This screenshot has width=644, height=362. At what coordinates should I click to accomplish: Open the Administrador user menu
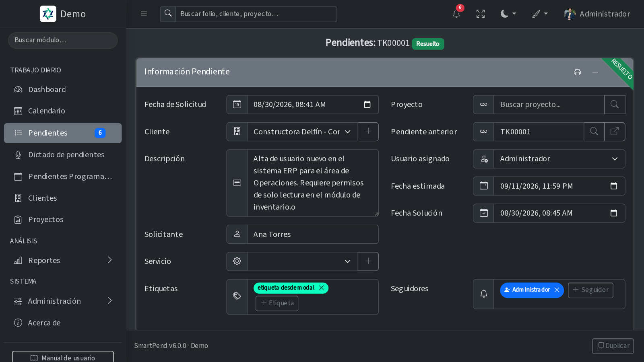click(597, 14)
